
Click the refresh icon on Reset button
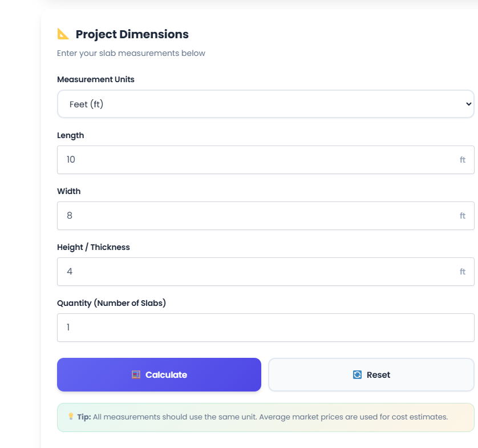pos(357,375)
